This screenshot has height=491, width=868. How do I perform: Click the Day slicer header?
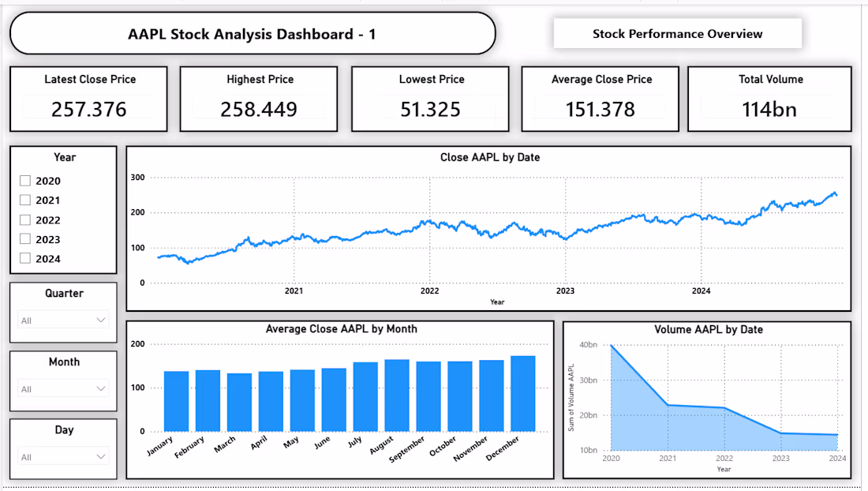(64, 430)
